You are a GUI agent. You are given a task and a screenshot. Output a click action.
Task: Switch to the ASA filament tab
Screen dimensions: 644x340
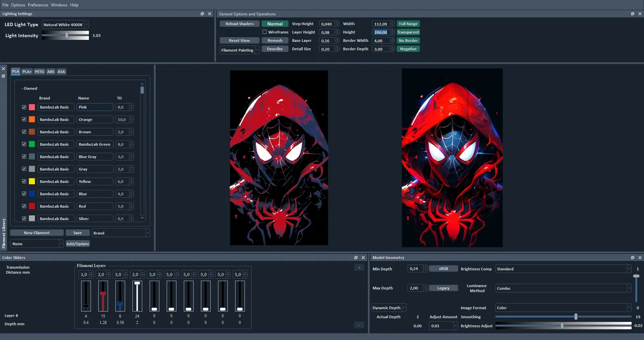click(61, 72)
